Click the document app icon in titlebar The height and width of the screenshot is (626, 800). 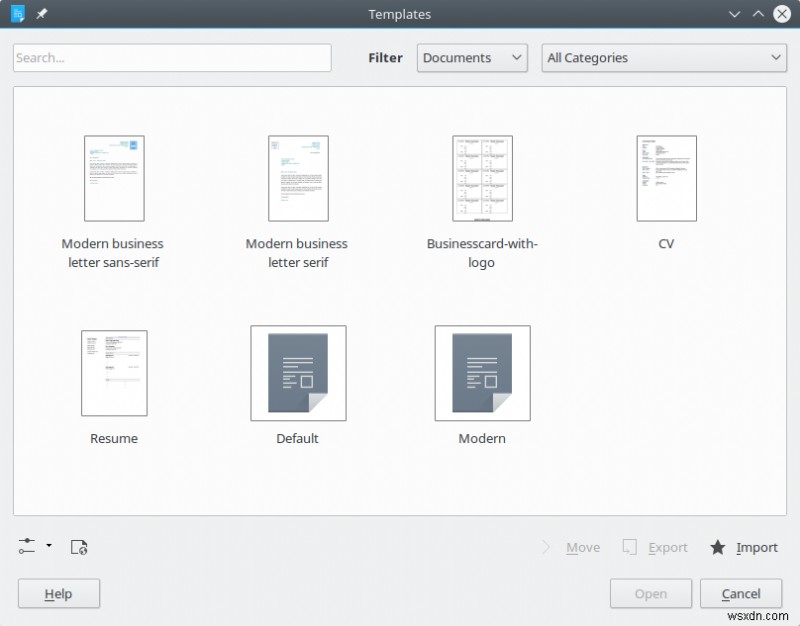[x=17, y=14]
